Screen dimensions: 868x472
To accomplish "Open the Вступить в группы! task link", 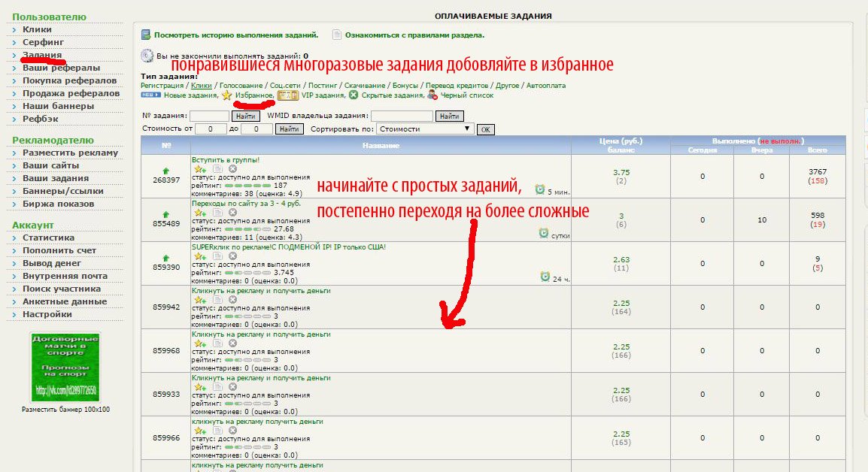I will (x=226, y=160).
